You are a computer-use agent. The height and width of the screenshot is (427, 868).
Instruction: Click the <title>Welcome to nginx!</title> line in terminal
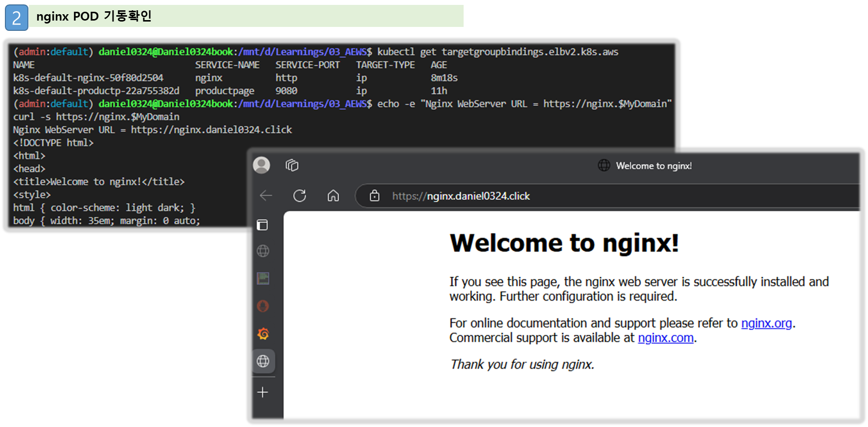tap(99, 182)
